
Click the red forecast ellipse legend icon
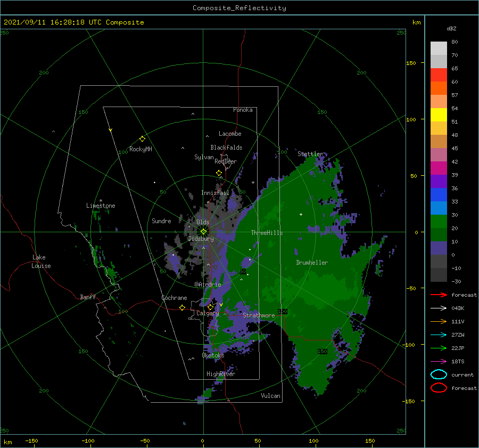coord(439,388)
